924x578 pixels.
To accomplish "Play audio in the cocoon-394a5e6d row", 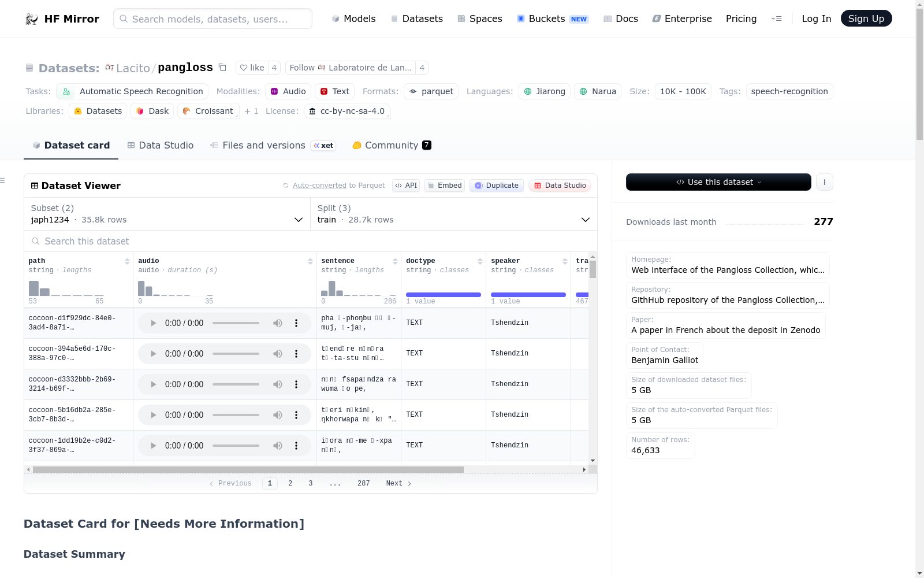I will (x=153, y=354).
